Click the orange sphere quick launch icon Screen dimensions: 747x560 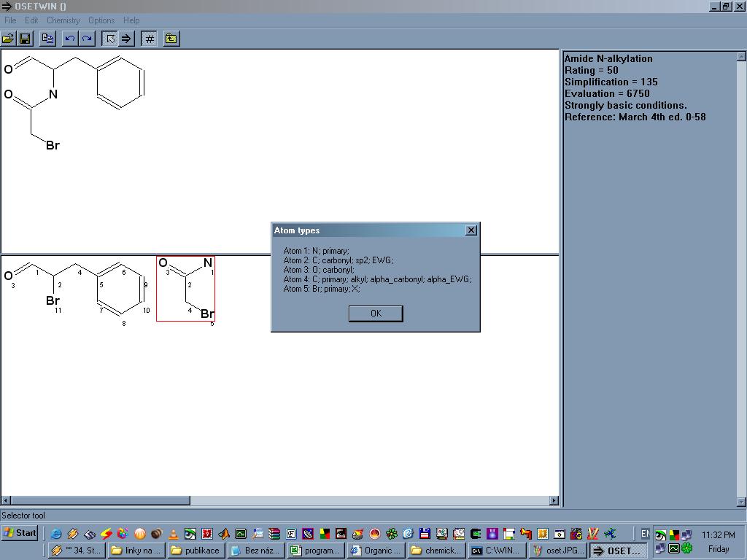[140, 534]
